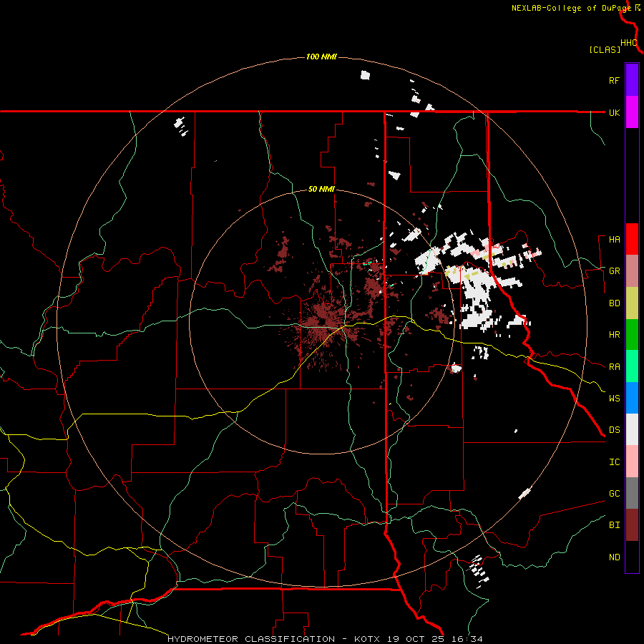The image size is (644, 644).
Task: Pick the mint green RA legend swatch
Action: click(x=632, y=366)
